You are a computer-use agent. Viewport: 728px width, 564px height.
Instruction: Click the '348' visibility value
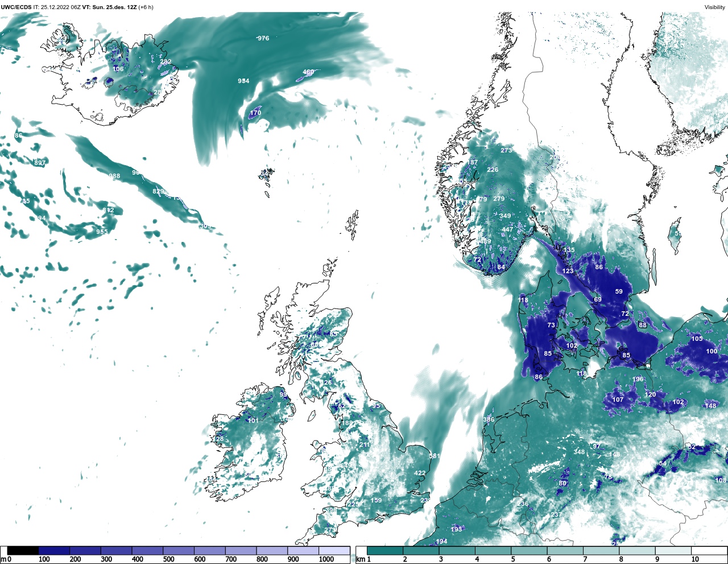[579, 452]
